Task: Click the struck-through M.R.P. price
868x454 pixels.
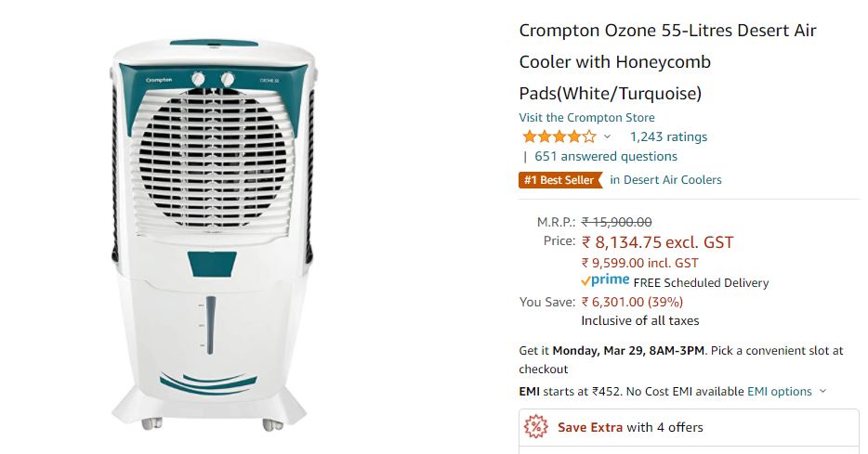Action: click(x=617, y=222)
